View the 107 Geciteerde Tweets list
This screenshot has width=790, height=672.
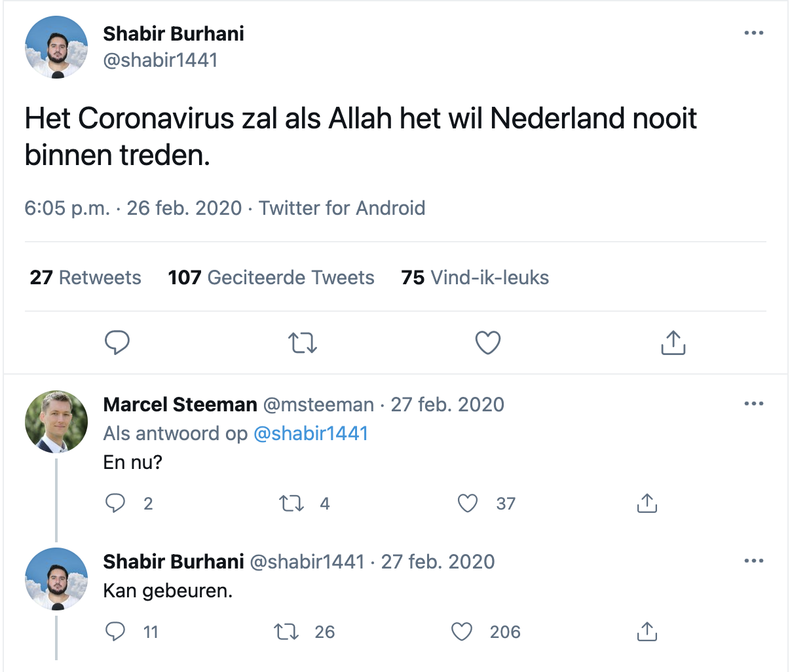coord(271,278)
